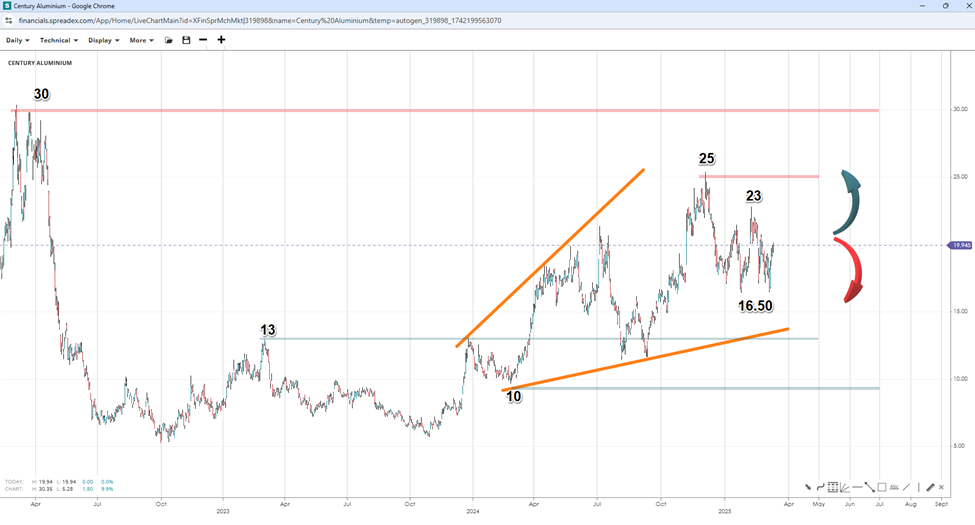Click the save chart floppy disk icon

coord(186,40)
